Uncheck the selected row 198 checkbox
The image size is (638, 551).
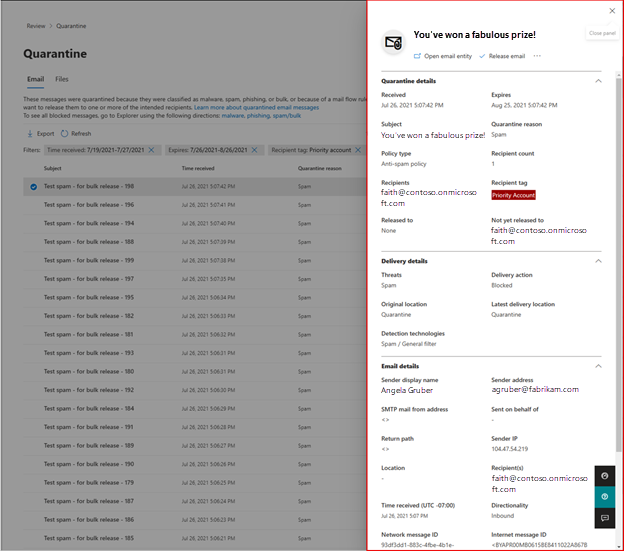pyautogui.click(x=33, y=187)
